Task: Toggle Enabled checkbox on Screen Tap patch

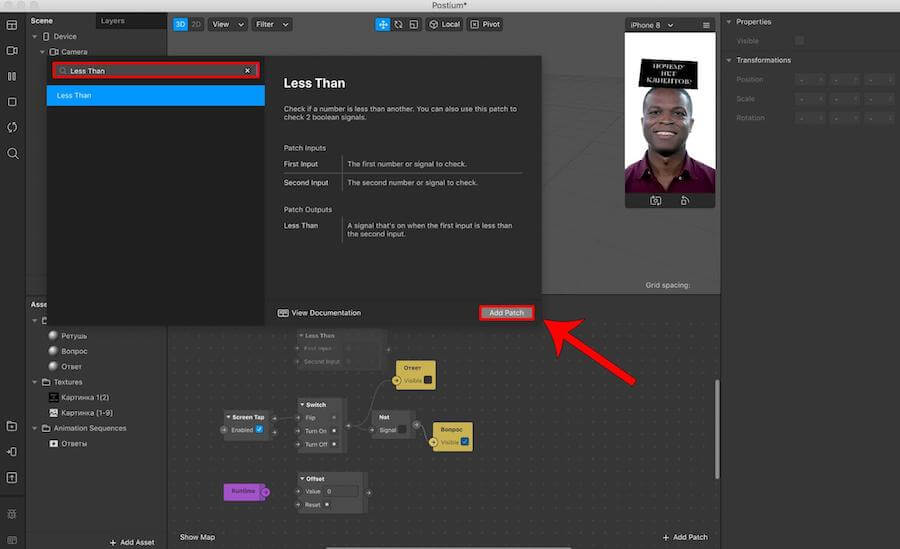Action: (x=259, y=430)
